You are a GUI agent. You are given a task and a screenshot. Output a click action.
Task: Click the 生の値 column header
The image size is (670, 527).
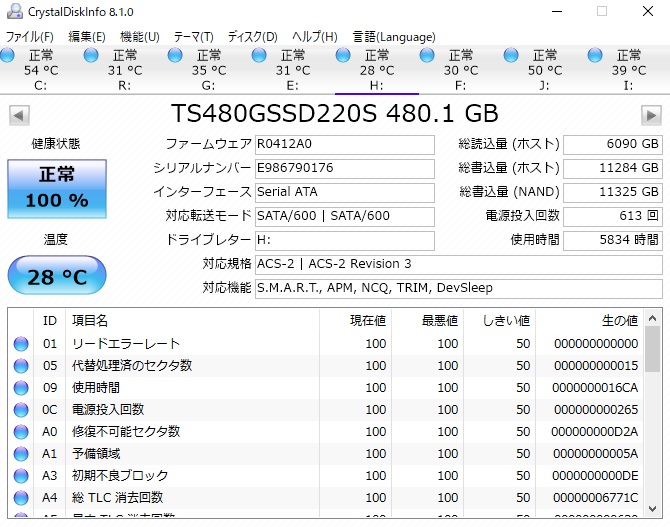[589, 321]
